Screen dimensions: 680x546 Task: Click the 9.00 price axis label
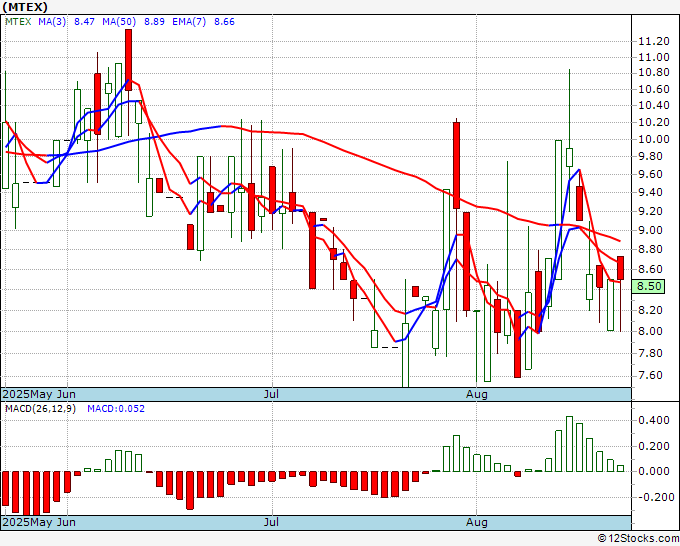point(650,230)
